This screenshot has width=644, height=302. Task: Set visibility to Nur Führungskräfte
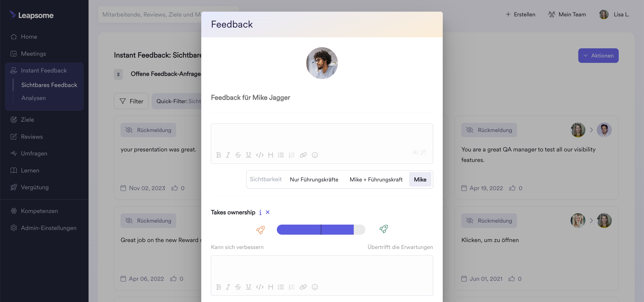[x=314, y=179]
